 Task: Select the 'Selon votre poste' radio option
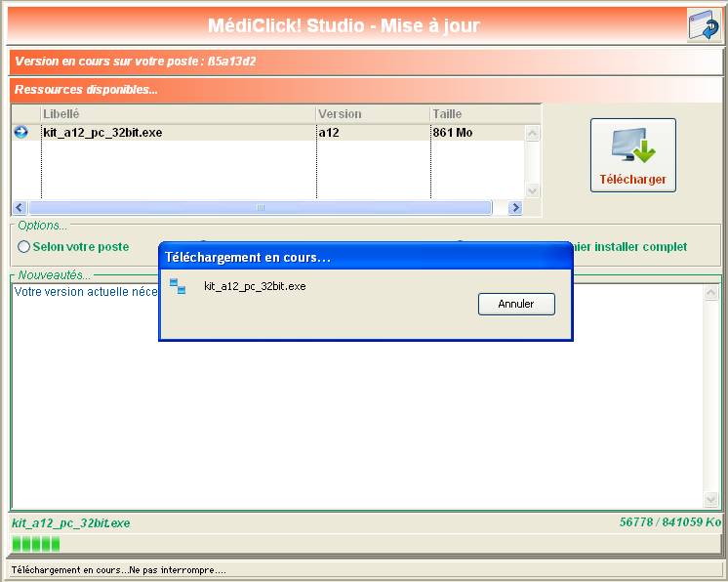23,247
